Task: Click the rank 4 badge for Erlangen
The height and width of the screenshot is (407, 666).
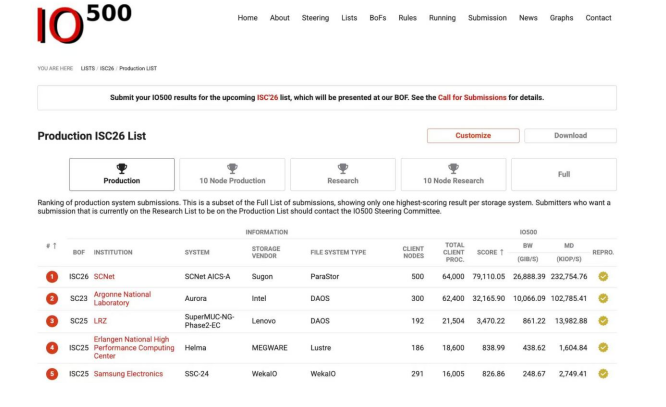Action: click(x=52, y=348)
